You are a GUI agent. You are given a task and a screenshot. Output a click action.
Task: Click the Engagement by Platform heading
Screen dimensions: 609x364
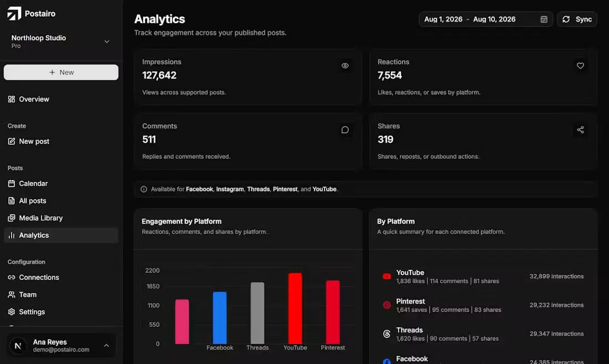(182, 221)
